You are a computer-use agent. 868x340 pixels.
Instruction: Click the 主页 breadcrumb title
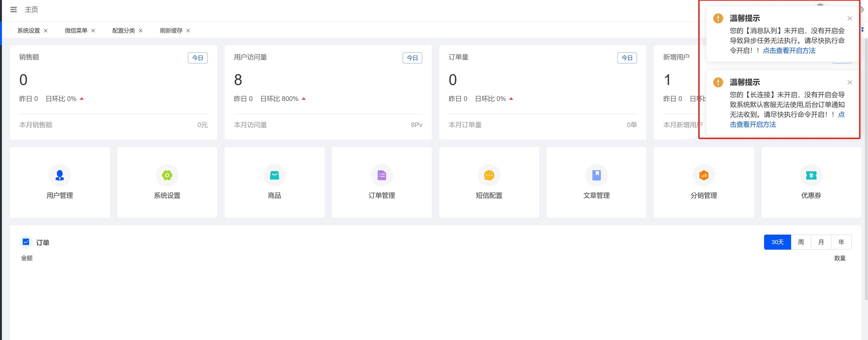point(31,9)
